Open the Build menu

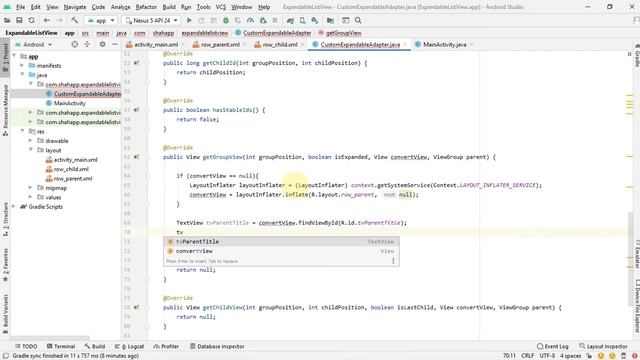coord(169,7)
